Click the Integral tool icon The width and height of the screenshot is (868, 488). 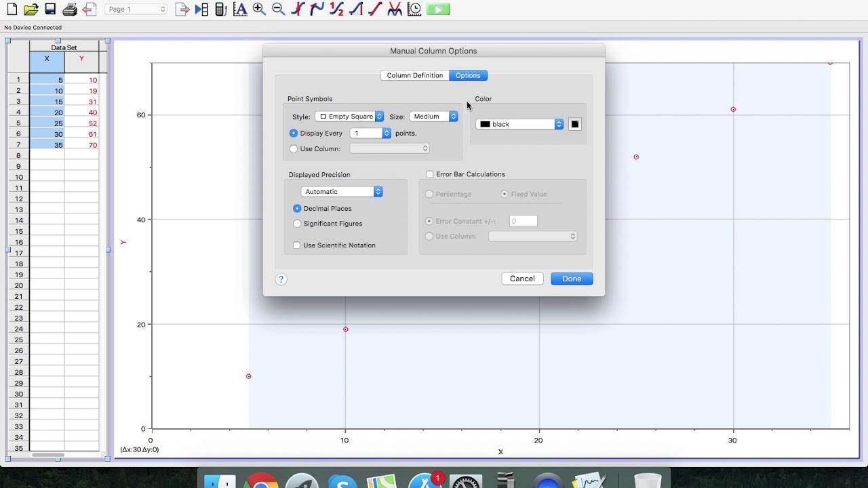356,9
